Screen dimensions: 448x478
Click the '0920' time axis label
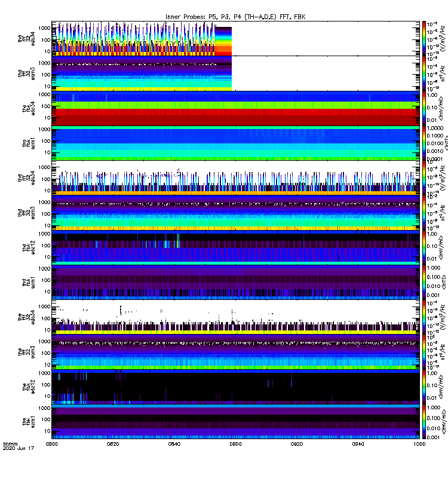(297, 444)
